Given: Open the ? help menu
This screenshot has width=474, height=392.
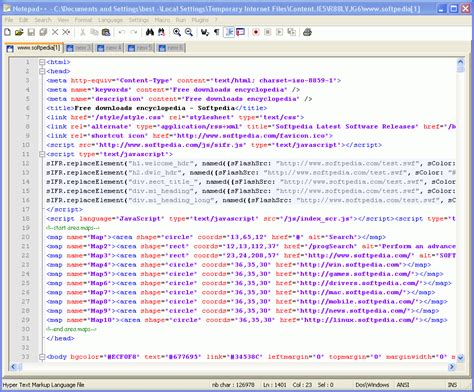Looking at the screenshot, I should (216, 20).
